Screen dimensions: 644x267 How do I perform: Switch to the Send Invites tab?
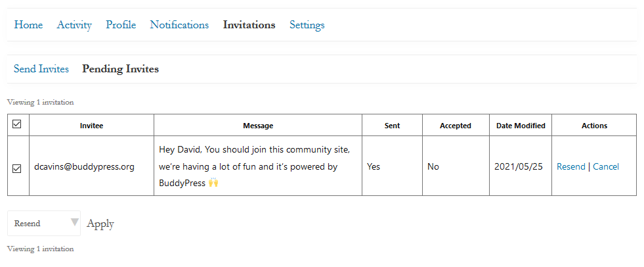[41, 69]
